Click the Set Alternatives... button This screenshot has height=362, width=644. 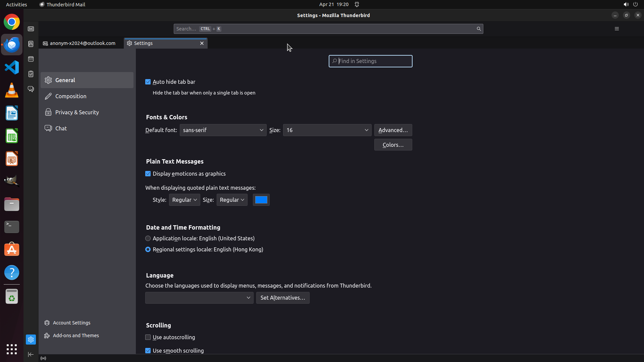tap(283, 298)
